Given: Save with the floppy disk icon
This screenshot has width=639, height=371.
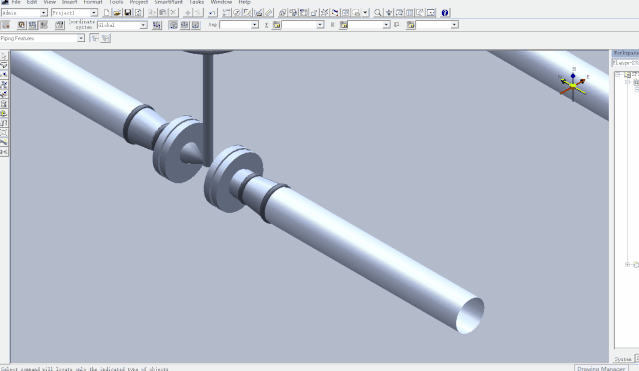Looking at the screenshot, I should pyautogui.click(x=128, y=13).
